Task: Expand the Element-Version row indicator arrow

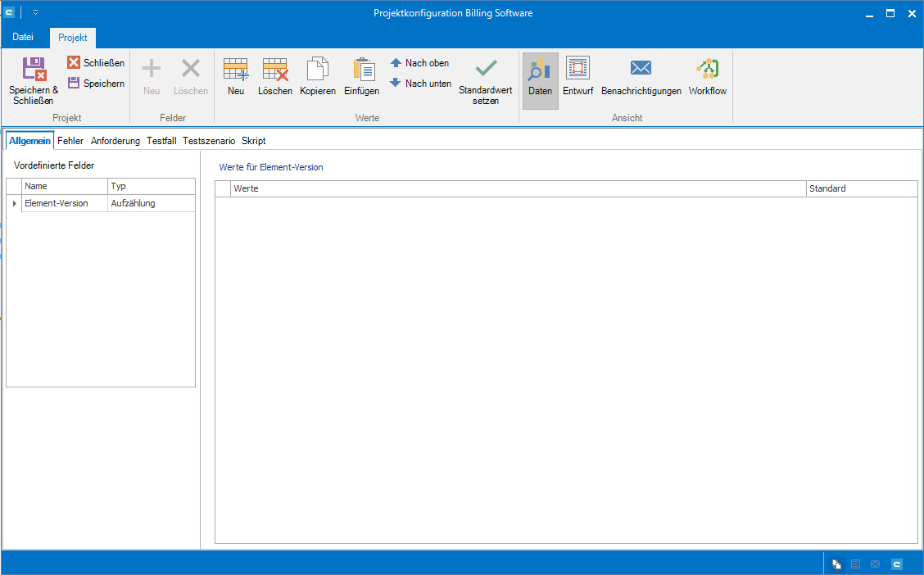Action: pyautogui.click(x=14, y=203)
